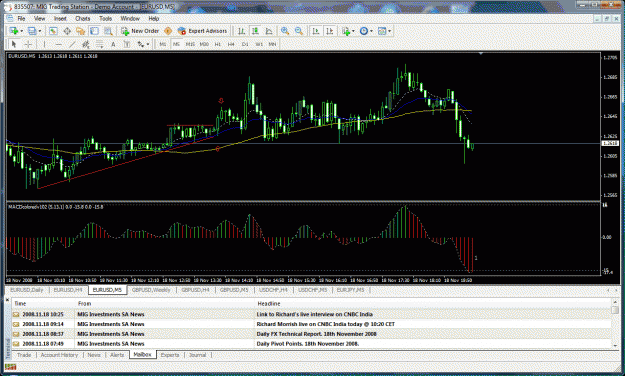Viewport: 625px width, 376px height.
Task: Set timeframe to D1
Action: (245, 44)
